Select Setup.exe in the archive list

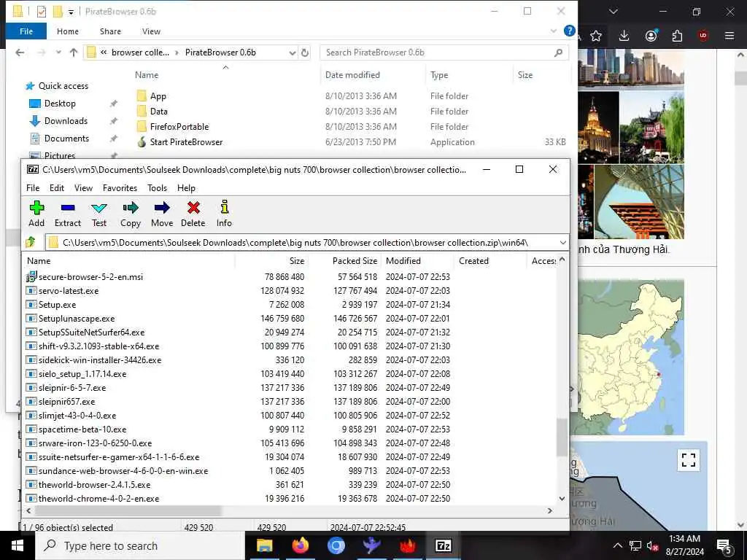57,304
